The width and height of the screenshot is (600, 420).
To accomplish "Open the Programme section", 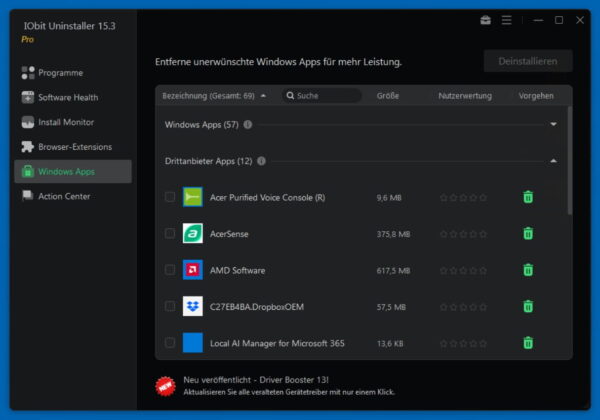I will tap(73, 73).
